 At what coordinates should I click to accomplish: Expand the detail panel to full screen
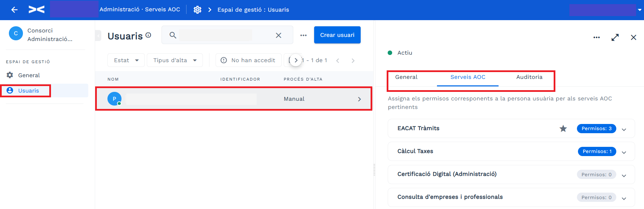tap(615, 38)
